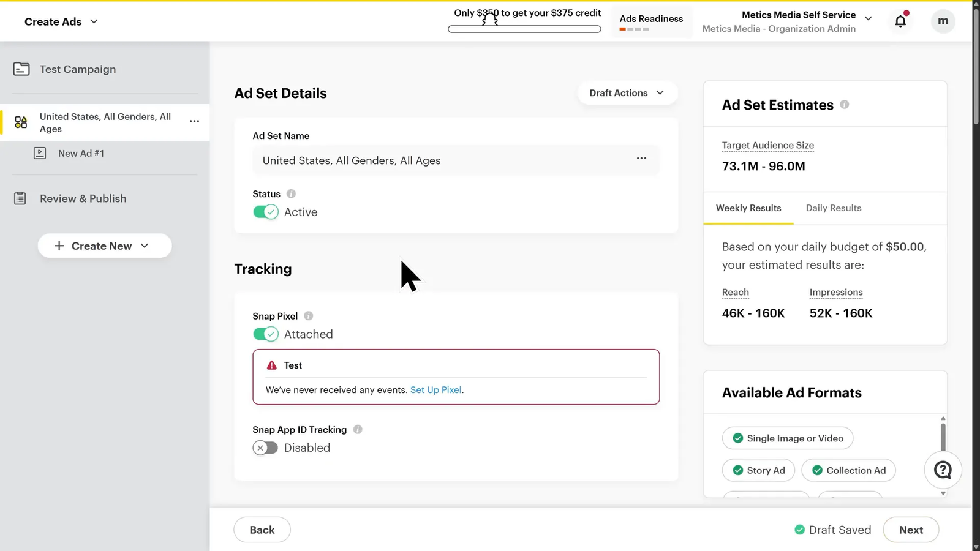Click the New Ad #1 media icon
The width and height of the screenshot is (980, 551).
point(40,153)
